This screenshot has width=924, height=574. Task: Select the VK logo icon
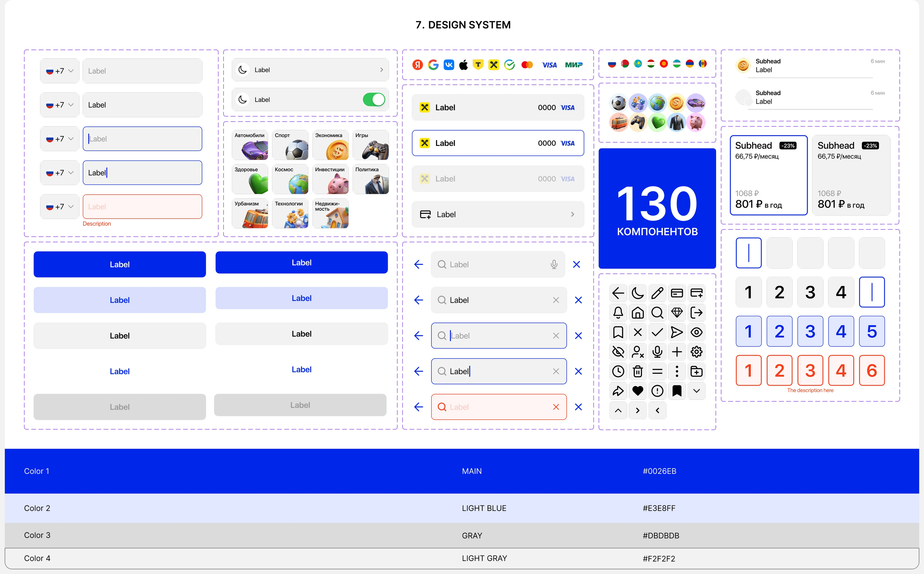tap(449, 64)
